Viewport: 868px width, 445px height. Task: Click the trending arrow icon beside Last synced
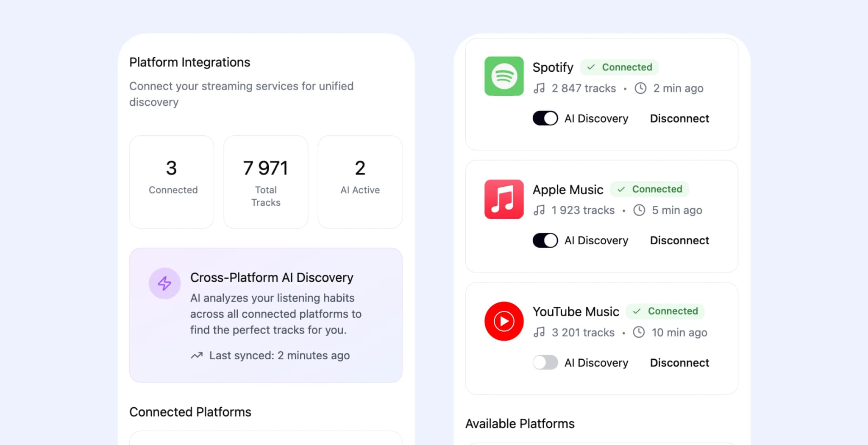point(196,355)
